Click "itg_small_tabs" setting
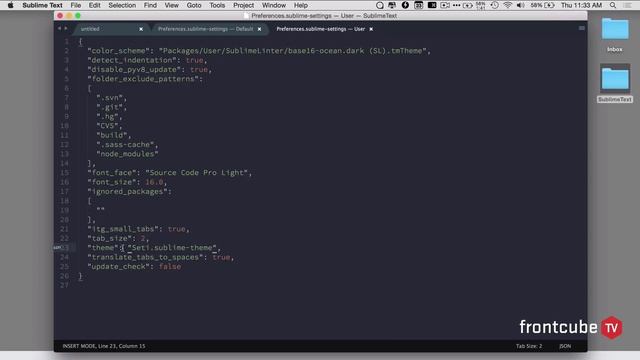 point(123,229)
